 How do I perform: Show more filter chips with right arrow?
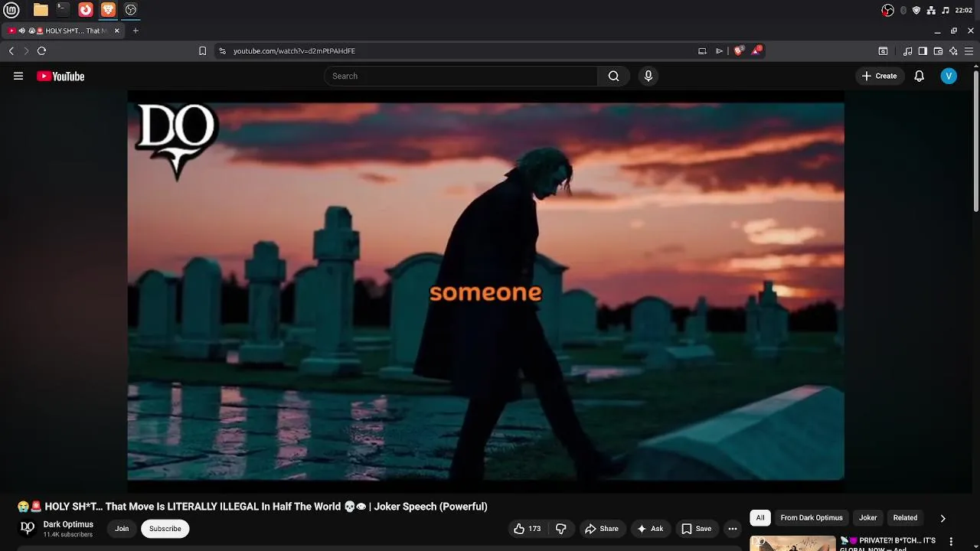point(942,518)
